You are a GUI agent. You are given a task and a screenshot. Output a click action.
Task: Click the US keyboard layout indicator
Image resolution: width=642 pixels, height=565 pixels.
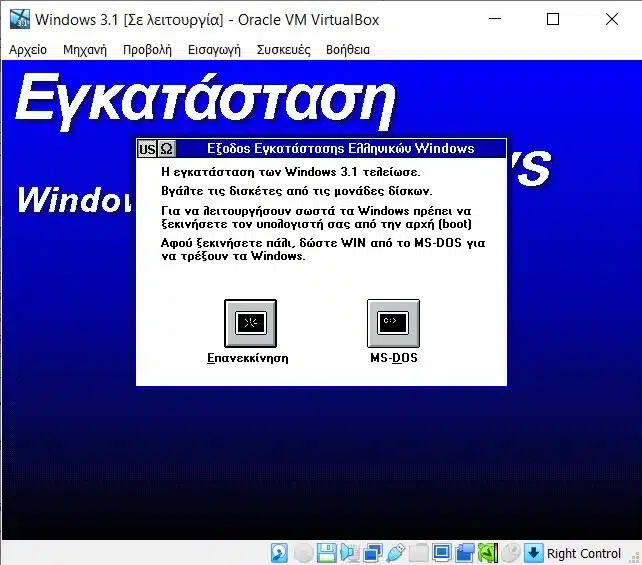(x=147, y=149)
